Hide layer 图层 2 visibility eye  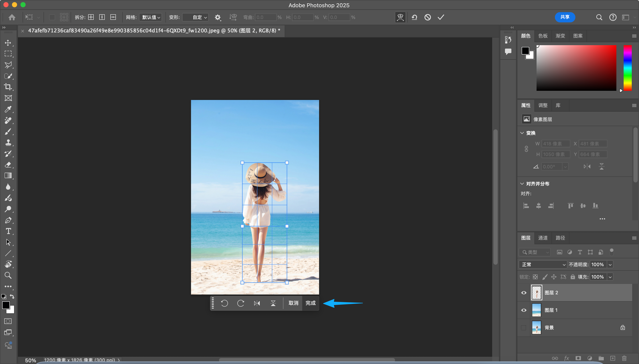point(524,293)
